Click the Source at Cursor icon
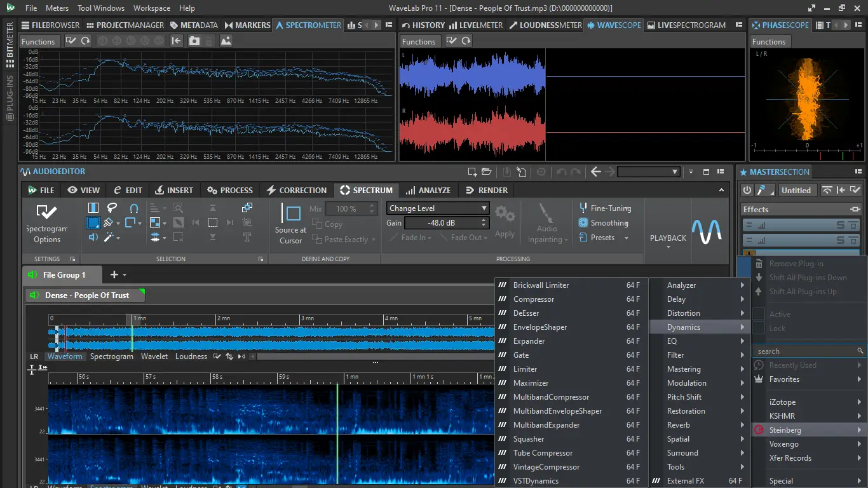Viewport: 868px width, 488px height. click(291, 213)
